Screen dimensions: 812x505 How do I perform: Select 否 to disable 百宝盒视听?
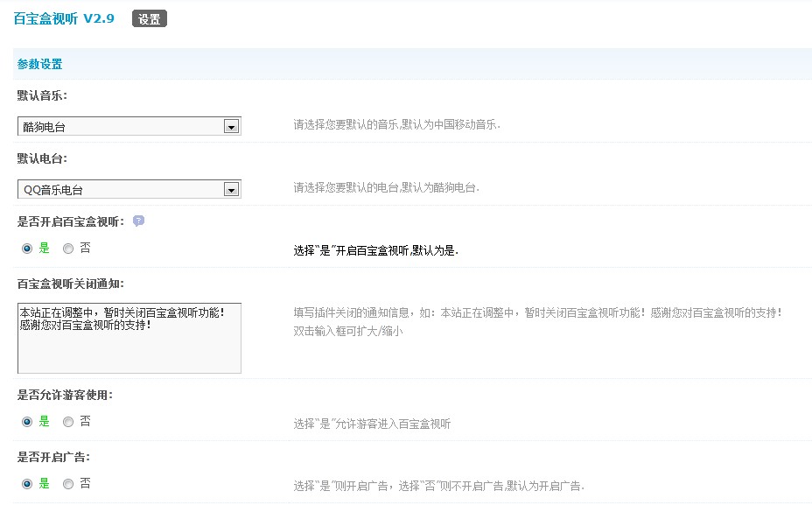(x=67, y=249)
